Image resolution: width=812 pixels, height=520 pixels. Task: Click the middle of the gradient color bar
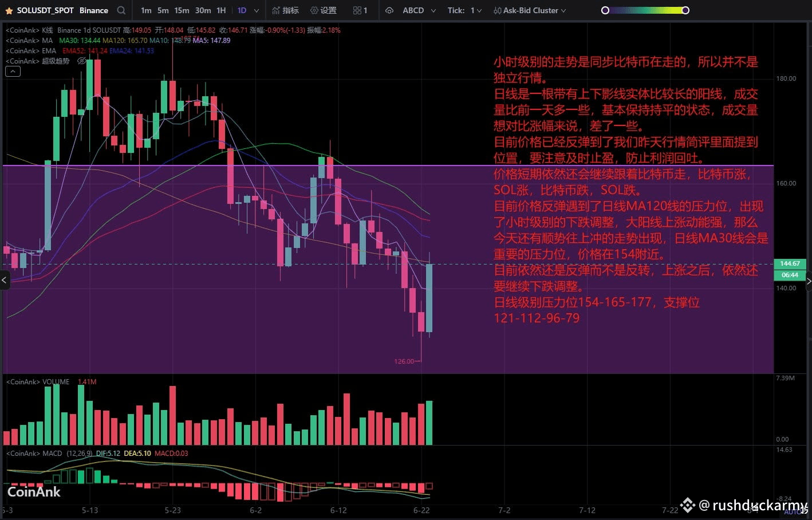pyautogui.click(x=645, y=10)
